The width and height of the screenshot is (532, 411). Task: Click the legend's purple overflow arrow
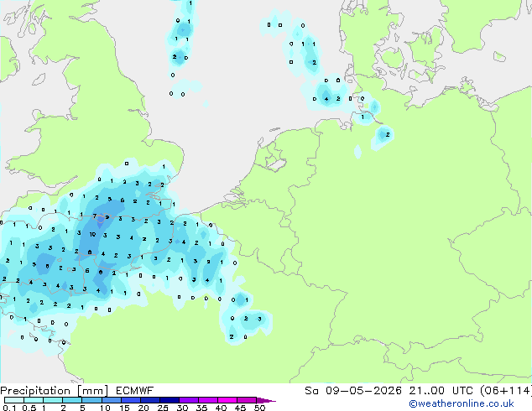[x=266, y=400]
